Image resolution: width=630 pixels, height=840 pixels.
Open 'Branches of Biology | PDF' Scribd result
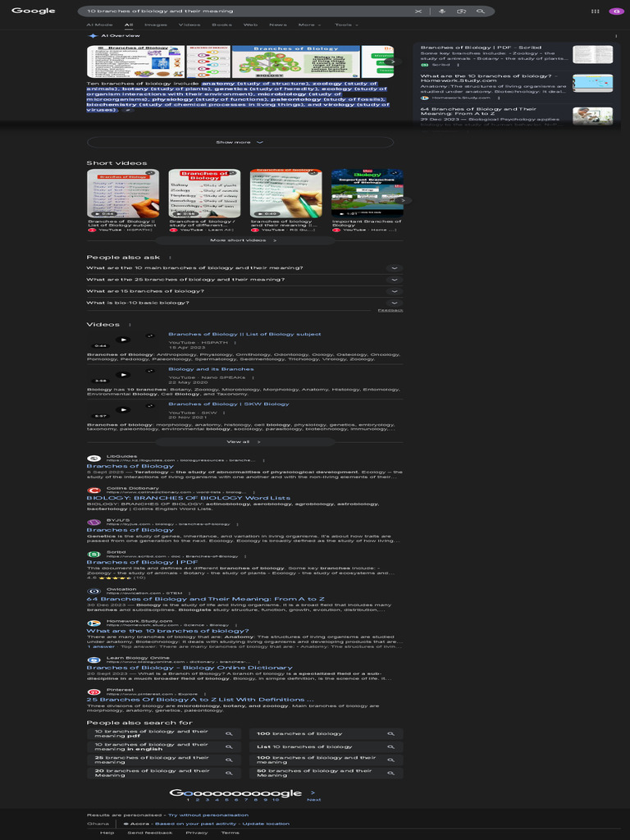pyautogui.click(x=142, y=563)
